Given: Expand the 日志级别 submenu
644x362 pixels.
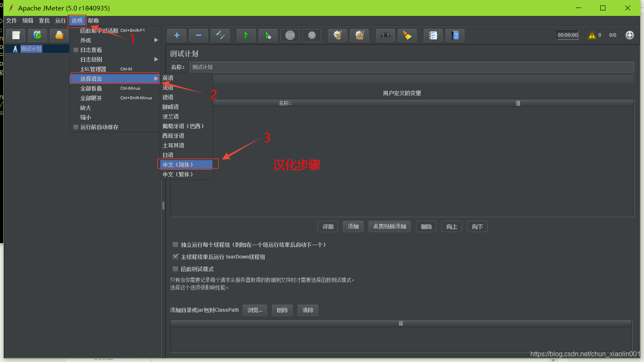Looking at the screenshot, I should [114, 59].
